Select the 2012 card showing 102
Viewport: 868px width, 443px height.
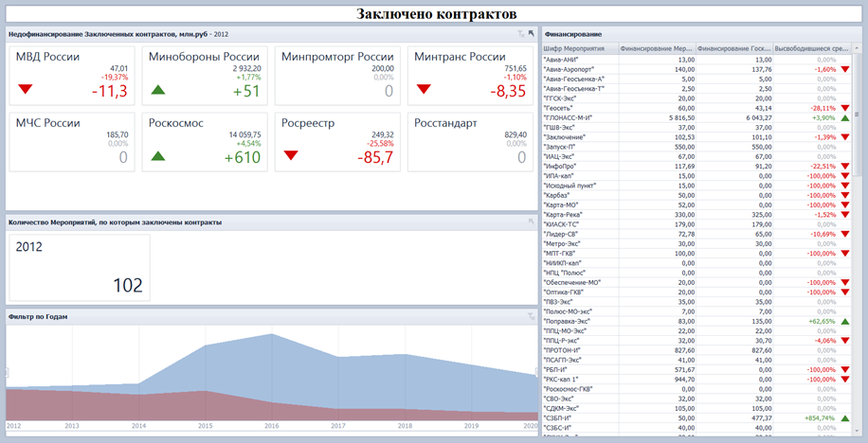coord(80,268)
